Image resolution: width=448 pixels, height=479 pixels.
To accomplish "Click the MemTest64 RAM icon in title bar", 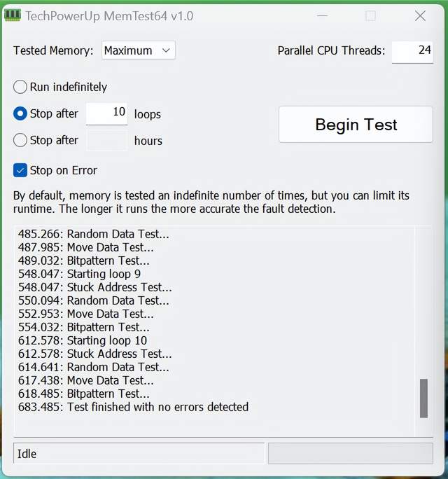I will click(x=13, y=15).
